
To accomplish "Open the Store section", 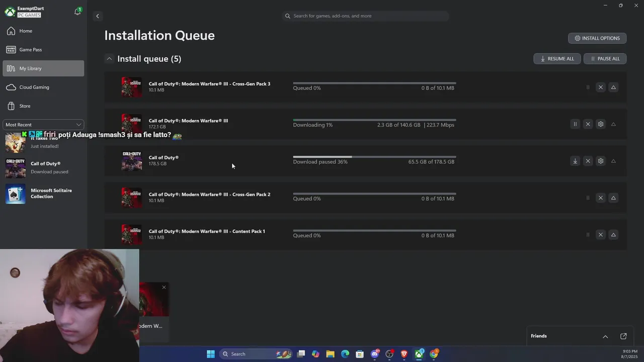I will click(43, 106).
